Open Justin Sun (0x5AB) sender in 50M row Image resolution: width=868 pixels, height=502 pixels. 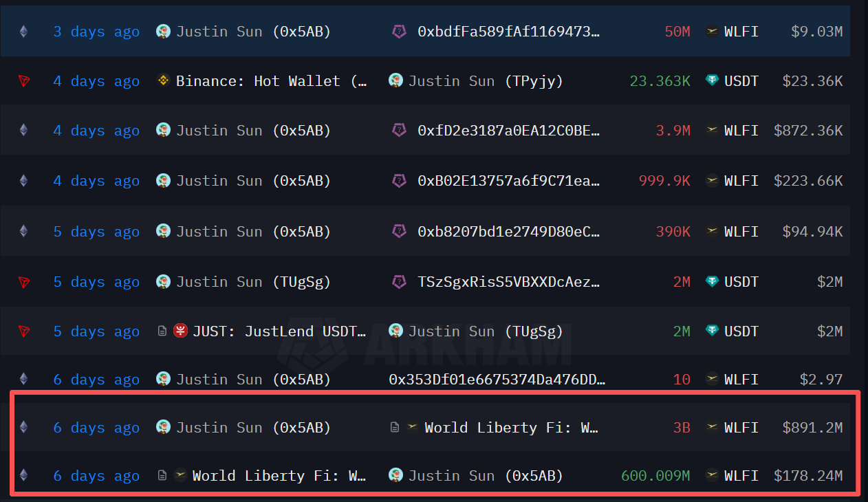(254, 31)
